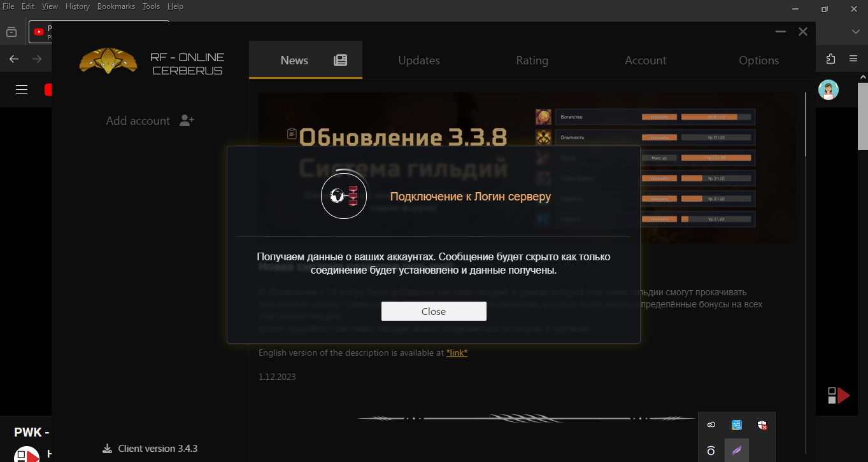This screenshot has width=868, height=462.
Task: Click the launcher's vertical scrollbar
Action: [x=806, y=124]
